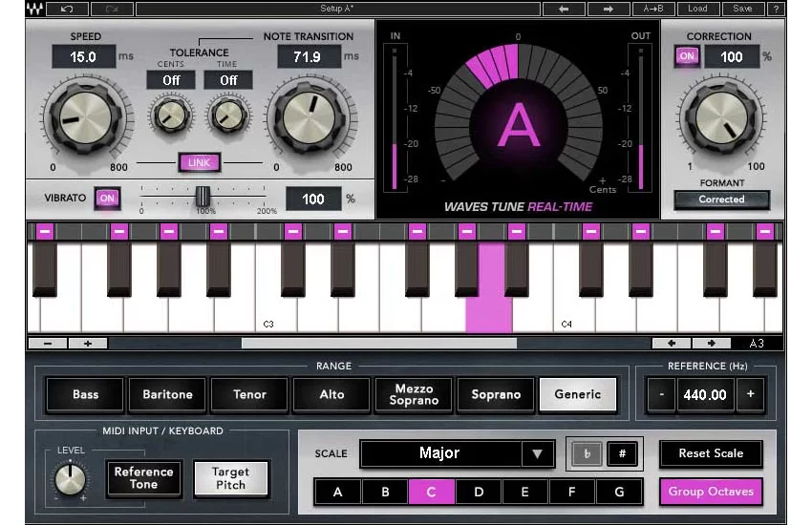812x525 pixels.
Task: Decrease reference Hz with minus
Action: 661,394
